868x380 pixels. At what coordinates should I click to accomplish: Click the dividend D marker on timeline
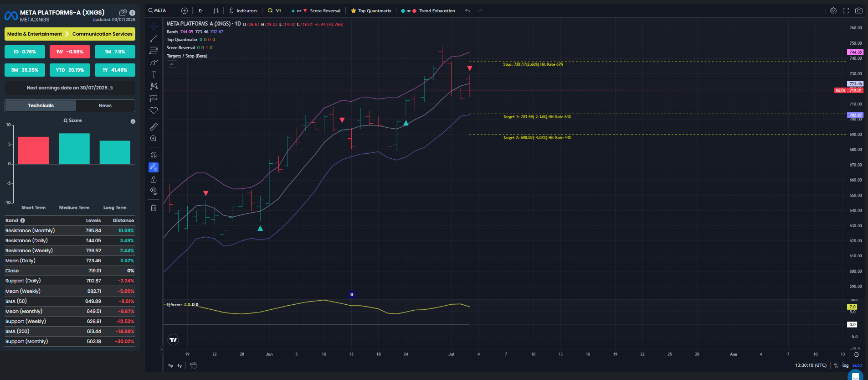[351, 295]
